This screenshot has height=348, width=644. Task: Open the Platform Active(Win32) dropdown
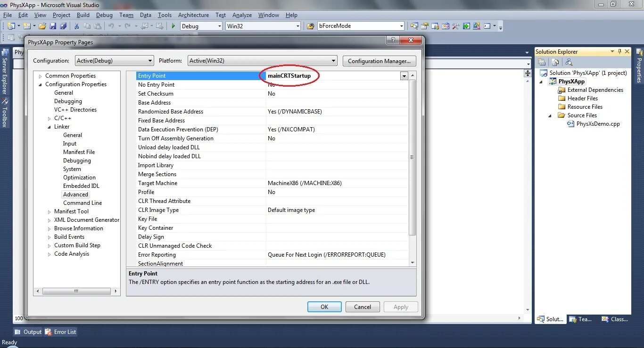coord(263,61)
